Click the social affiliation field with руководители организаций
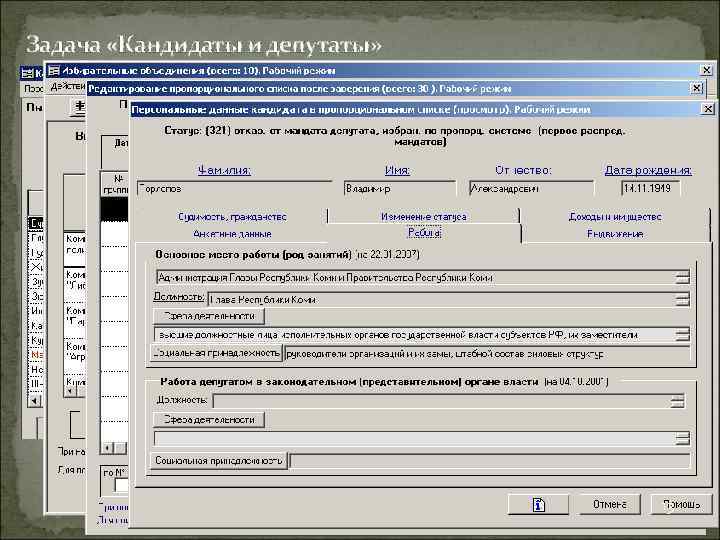720x540 pixels. (487, 354)
